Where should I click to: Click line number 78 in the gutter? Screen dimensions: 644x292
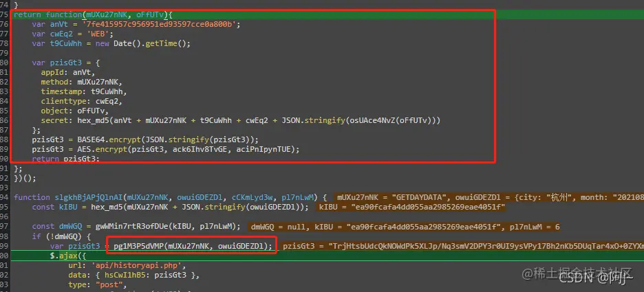4,43
